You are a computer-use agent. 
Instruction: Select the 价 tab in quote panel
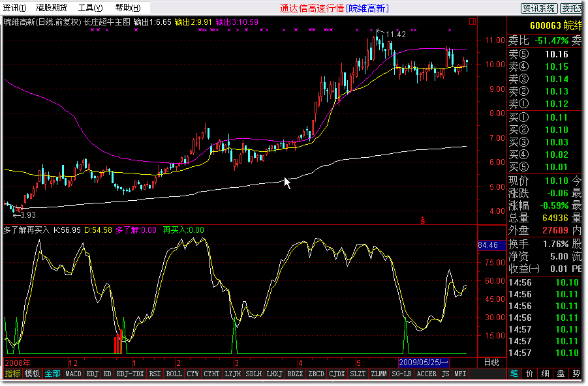point(530,374)
